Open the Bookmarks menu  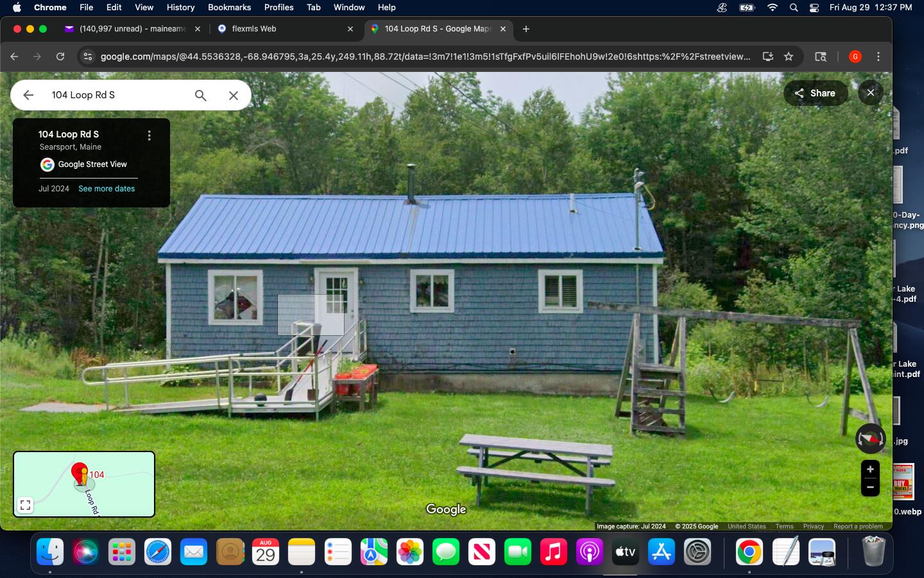pyautogui.click(x=229, y=7)
